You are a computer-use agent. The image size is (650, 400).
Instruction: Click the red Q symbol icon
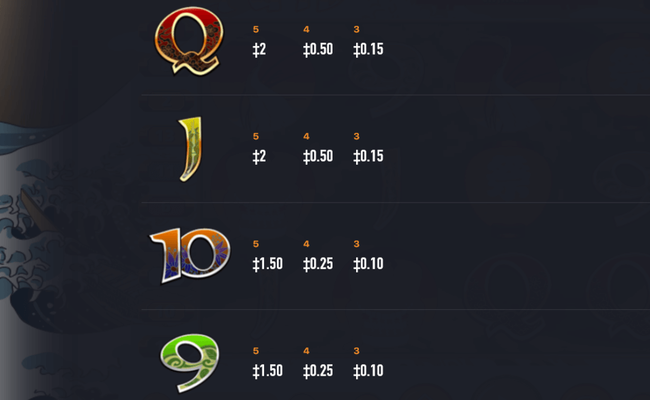(188, 42)
